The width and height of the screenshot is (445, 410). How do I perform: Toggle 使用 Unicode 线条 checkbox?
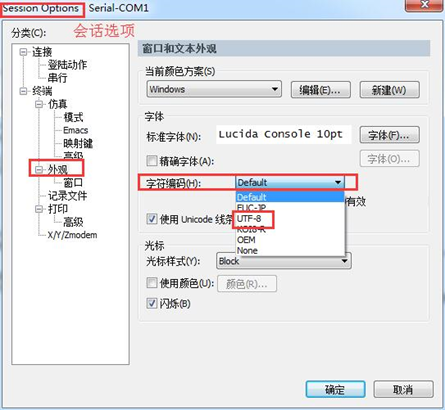152,219
